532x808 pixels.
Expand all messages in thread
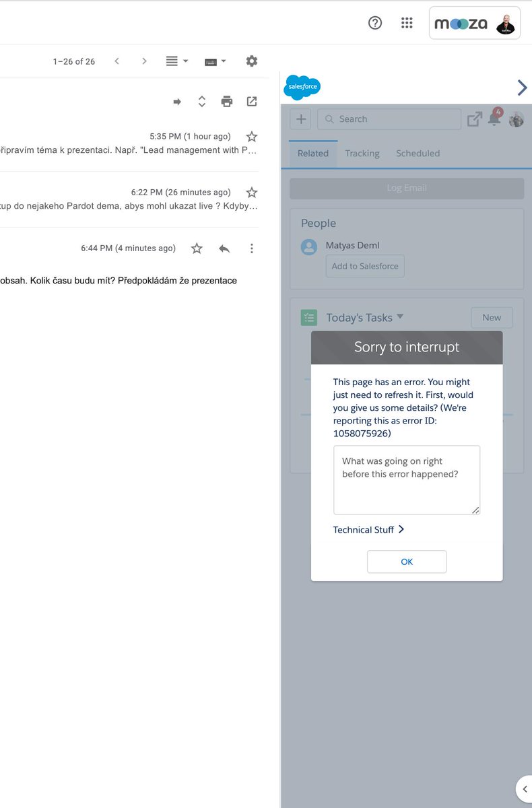point(201,102)
